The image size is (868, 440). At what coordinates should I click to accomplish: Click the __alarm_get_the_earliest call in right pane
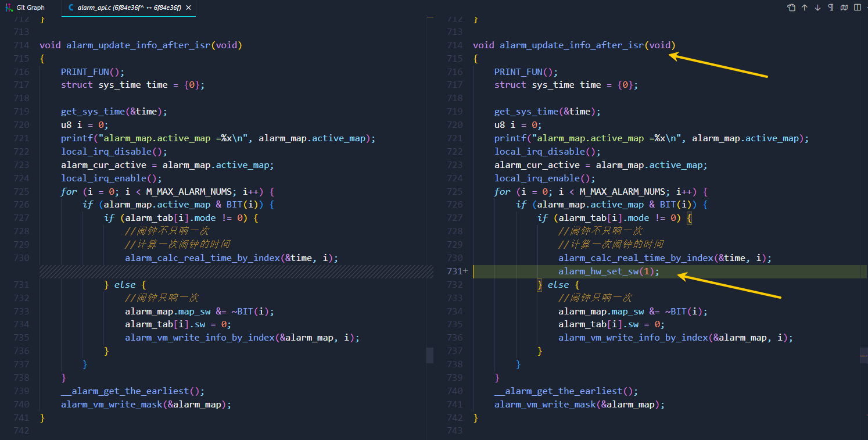click(x=566, y=391)
